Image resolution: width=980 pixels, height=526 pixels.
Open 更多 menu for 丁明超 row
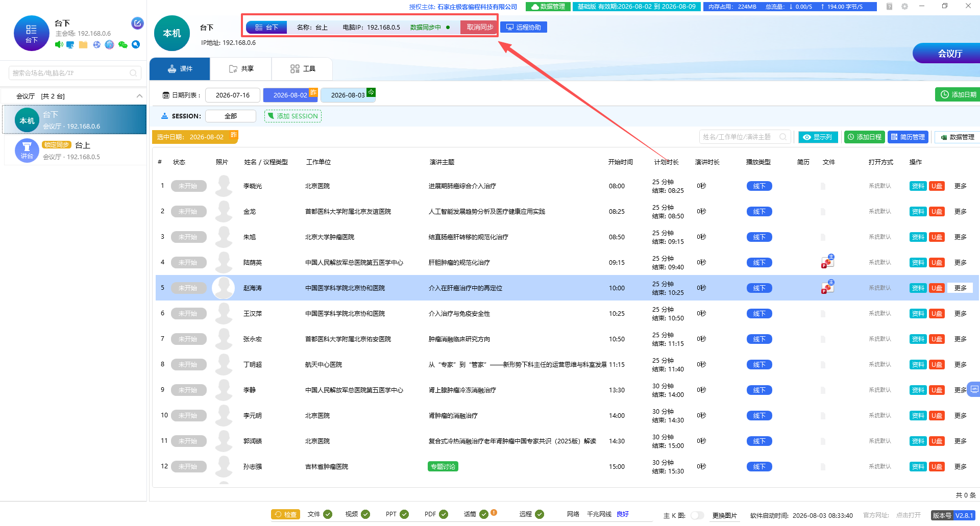pyautogui.click(x=960, y=364)
